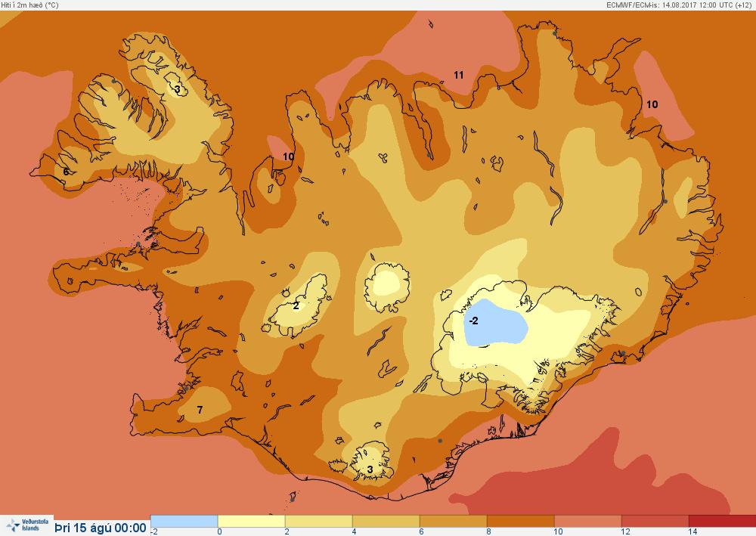Select the pale yellow 0 to 2 legend swatch

(251, 521)
